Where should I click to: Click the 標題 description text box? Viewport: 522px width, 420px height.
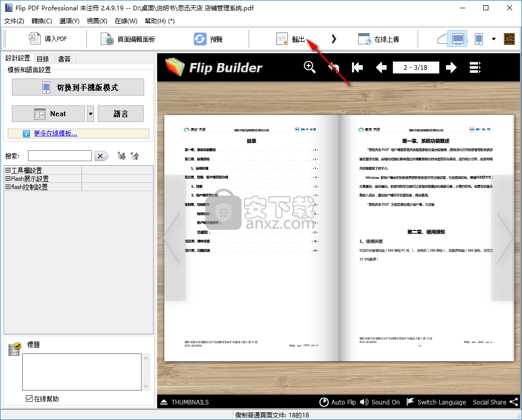point(82,372)
